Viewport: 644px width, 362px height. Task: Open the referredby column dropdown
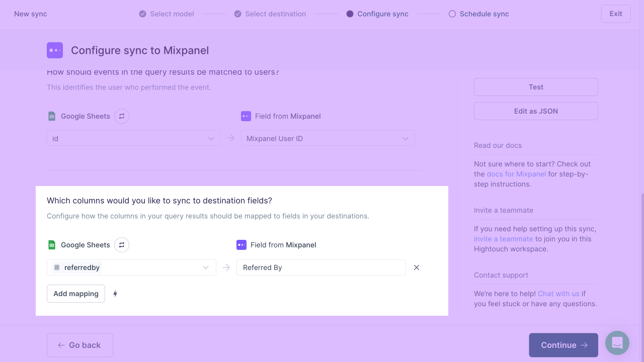point(131,267)
